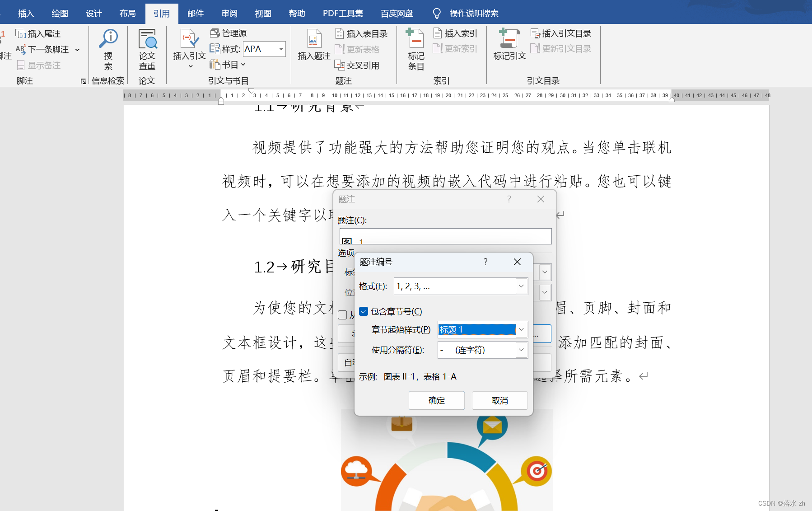The width and height of the screenshot is (812, 511).
Task: Click heading 1.2 in the document
Action: (x=294, y=267)
